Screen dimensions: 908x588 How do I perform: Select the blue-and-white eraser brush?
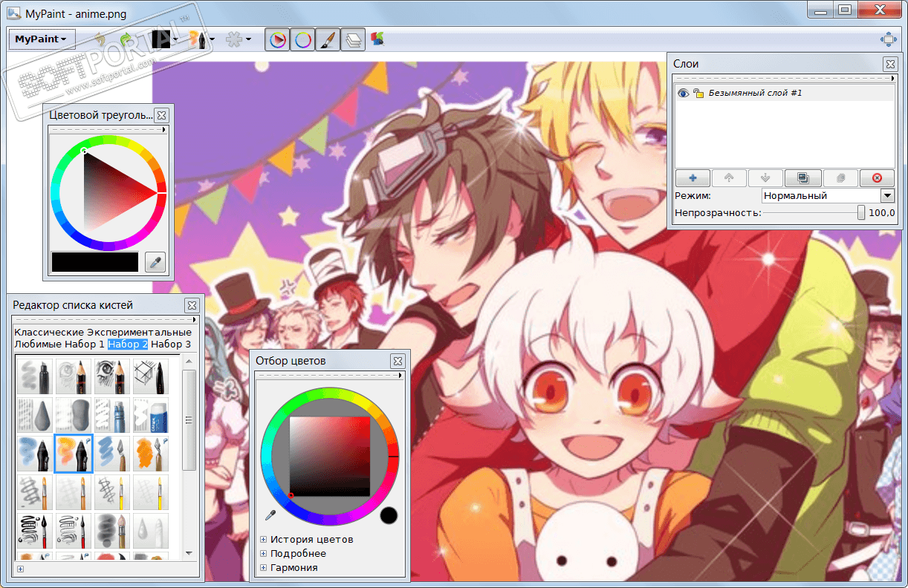[150, 416]
